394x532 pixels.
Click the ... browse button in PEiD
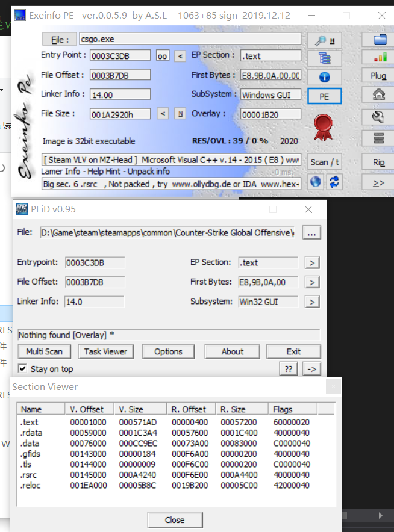tap(311, 233)
